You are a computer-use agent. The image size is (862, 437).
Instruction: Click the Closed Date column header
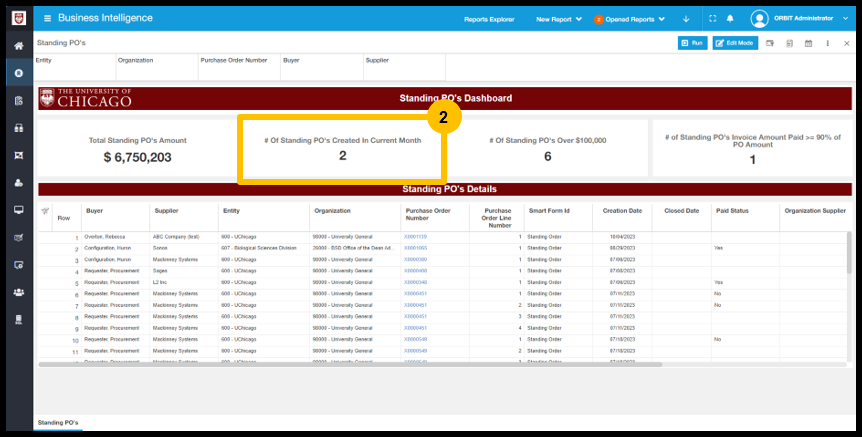(x=681, y=211)
